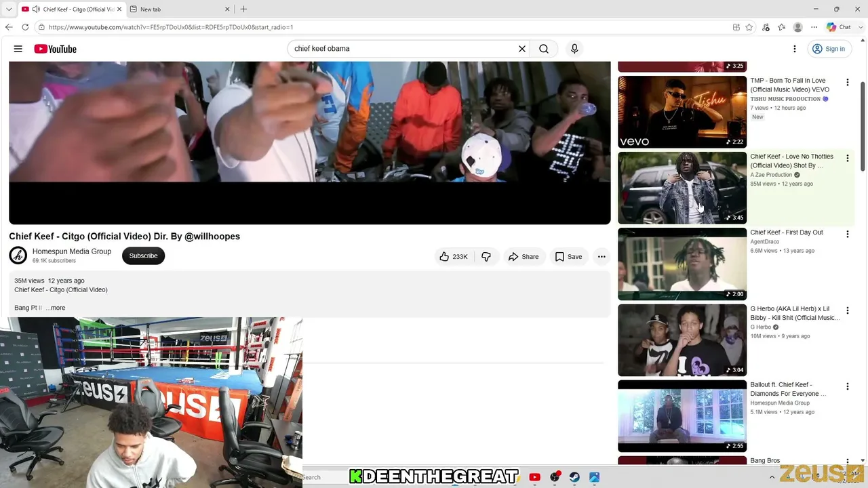Screen dimensions: 868x488
Task: Open TMP - Born To Fall In Love title
Action: [x=790, y=85]
